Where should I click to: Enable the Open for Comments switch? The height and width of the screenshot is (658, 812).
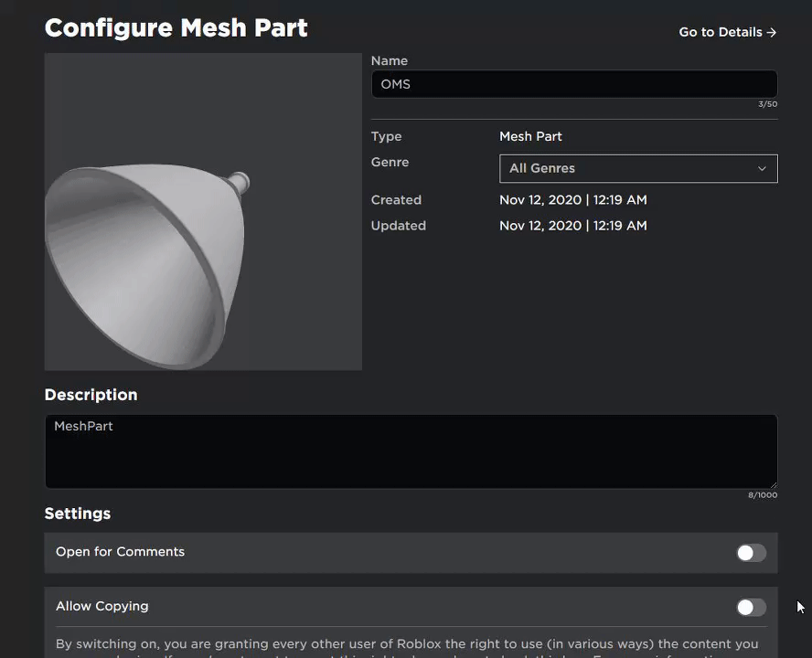pos(751,553)
